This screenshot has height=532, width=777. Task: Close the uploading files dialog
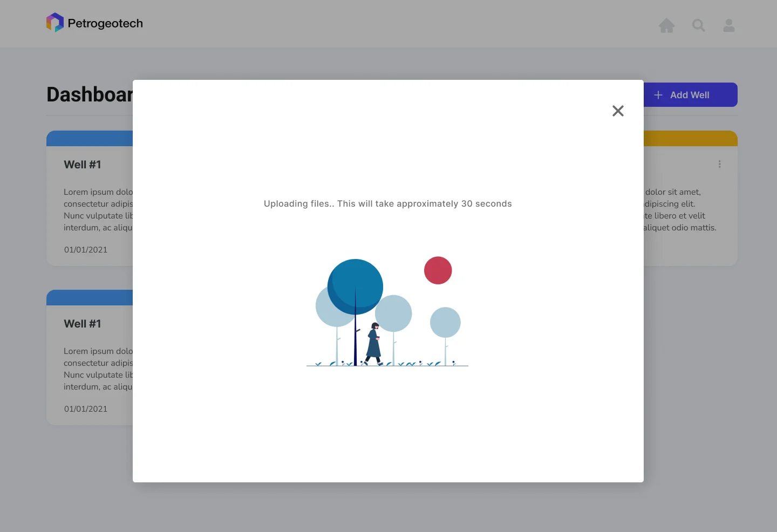coord(618,111)
